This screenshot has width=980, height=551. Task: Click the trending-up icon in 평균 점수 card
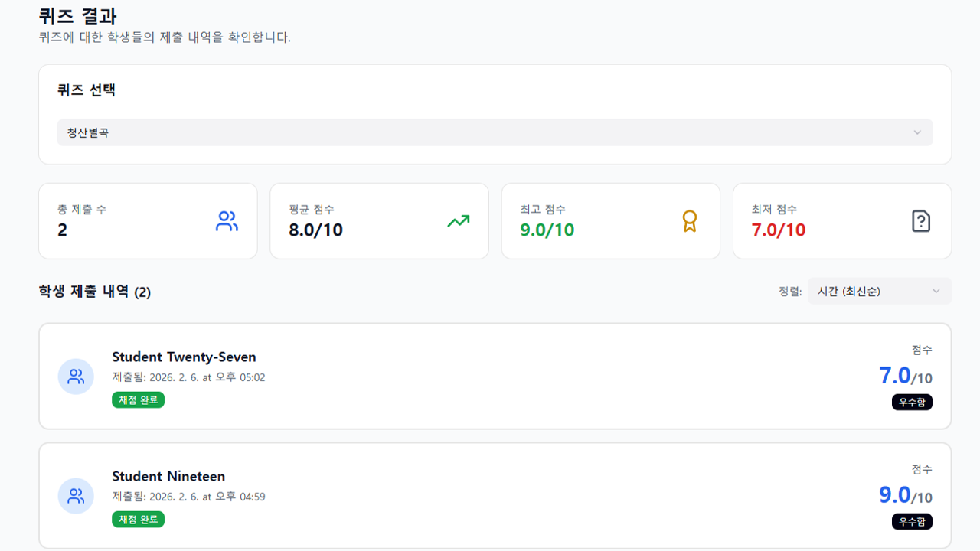point(459,222)
